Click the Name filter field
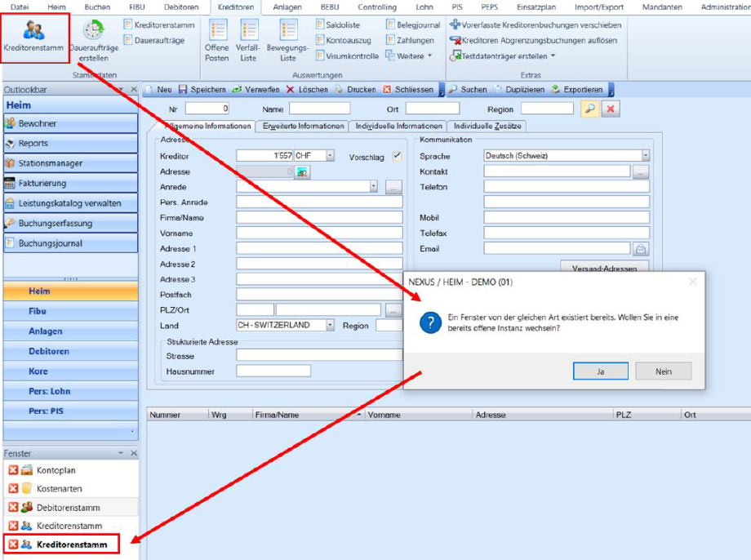The height and width of the screenshot is (560, 751). tap(319, 109)
